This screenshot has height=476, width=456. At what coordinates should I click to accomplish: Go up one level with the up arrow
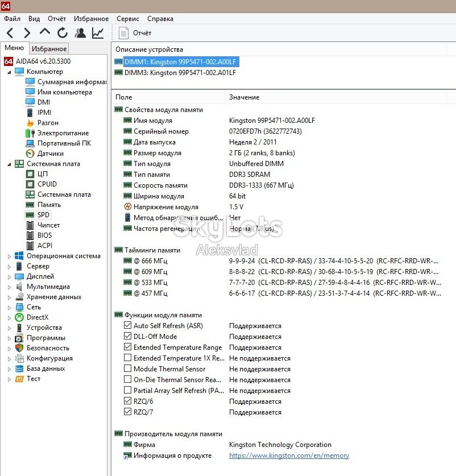pos(44,32)
